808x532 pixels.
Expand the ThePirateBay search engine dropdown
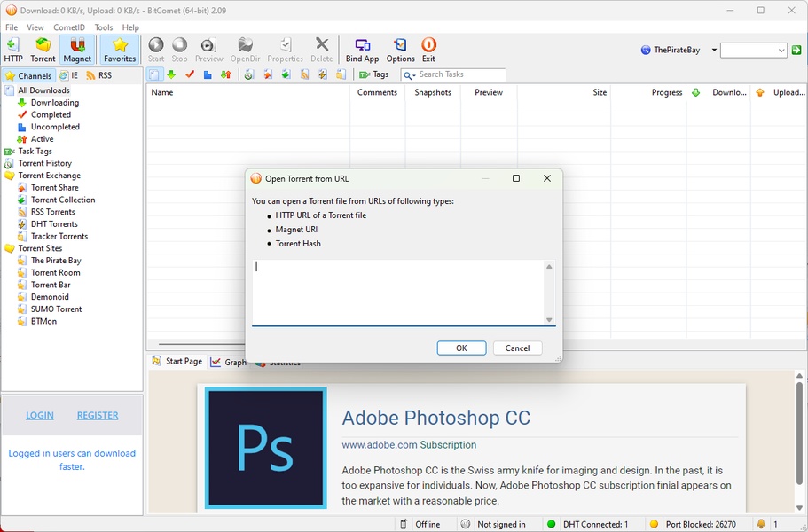(714, 51)
